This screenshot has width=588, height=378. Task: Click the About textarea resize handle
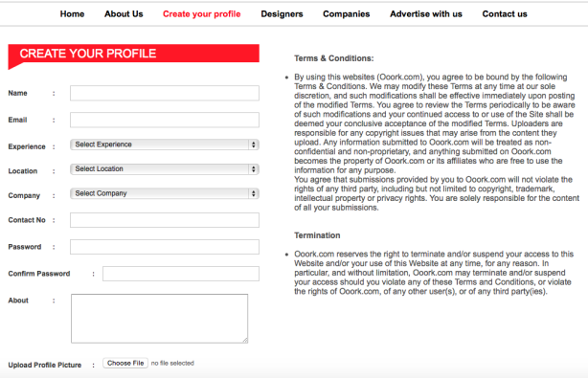[245, 340]
